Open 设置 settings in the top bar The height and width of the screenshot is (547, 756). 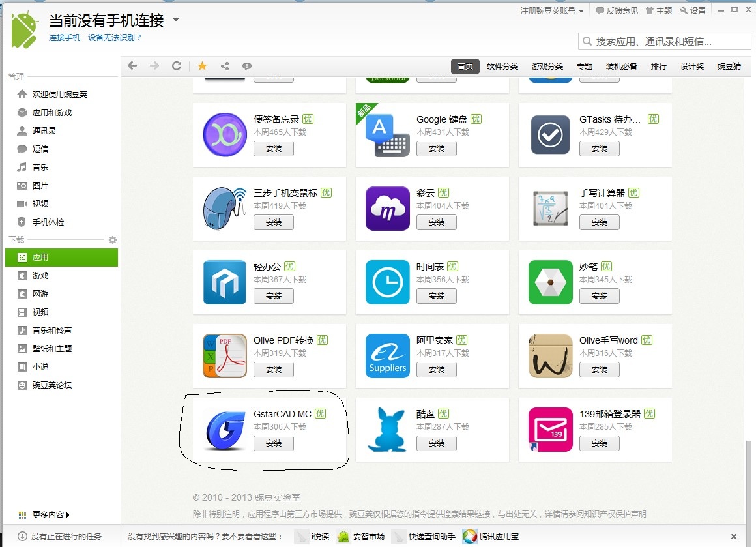pos(693,10)
